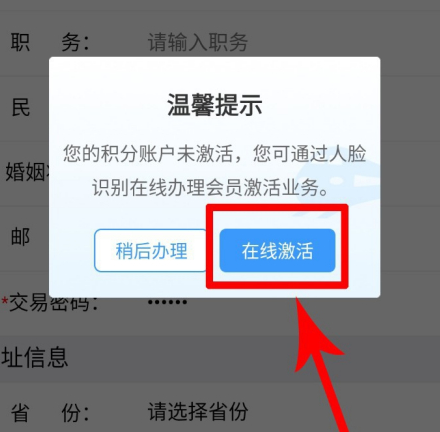Click the 民 field label row
Screen dimensions: 440x432
tap(21, 108)
